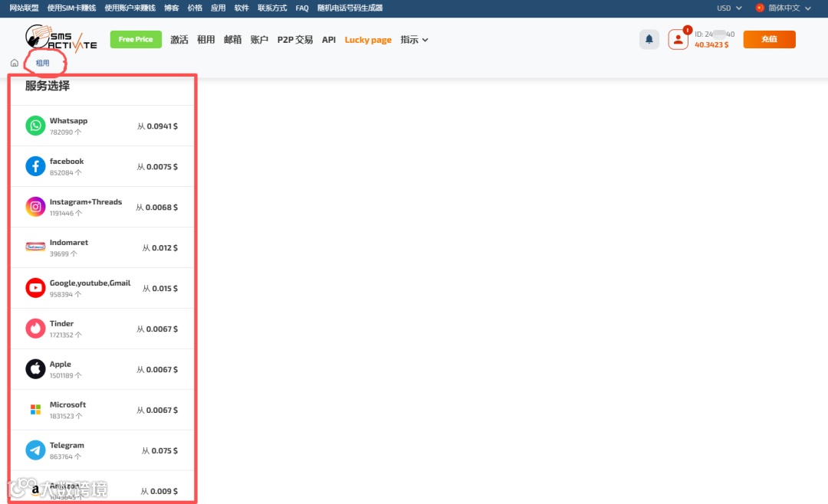The height and width of the screenshot is (504, 828).
Task: Open the USD currency dropdown
Action: point(729,8)
